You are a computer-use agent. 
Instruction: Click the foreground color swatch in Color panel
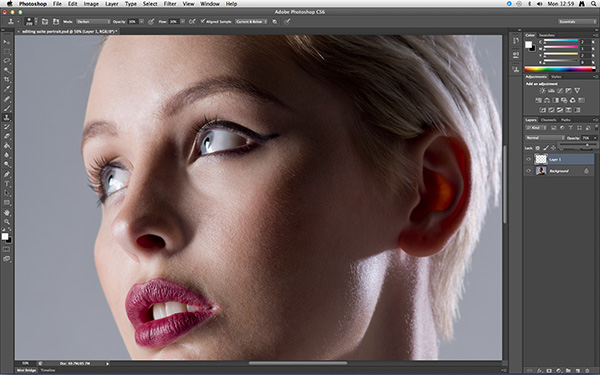click(x=528, y=44)
